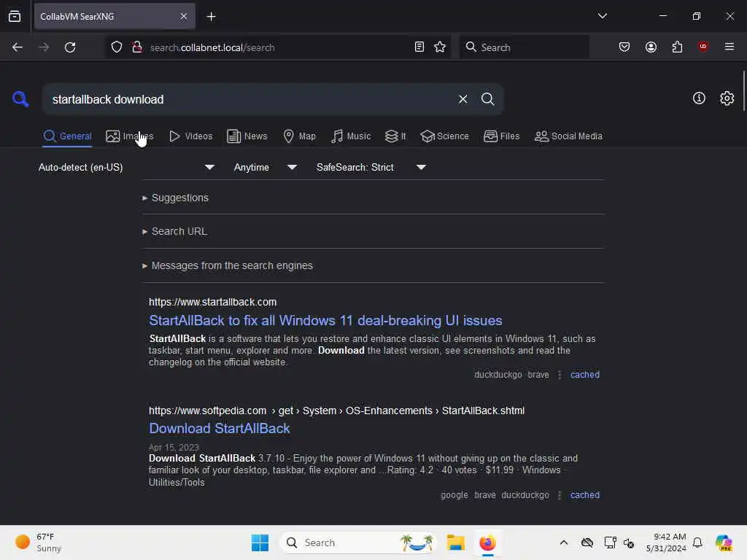Image resolution: width=747 pixels, height=560 pixels.
Task: Open the Copilot preview taskbar icon
Action: [x=724, y=542]
